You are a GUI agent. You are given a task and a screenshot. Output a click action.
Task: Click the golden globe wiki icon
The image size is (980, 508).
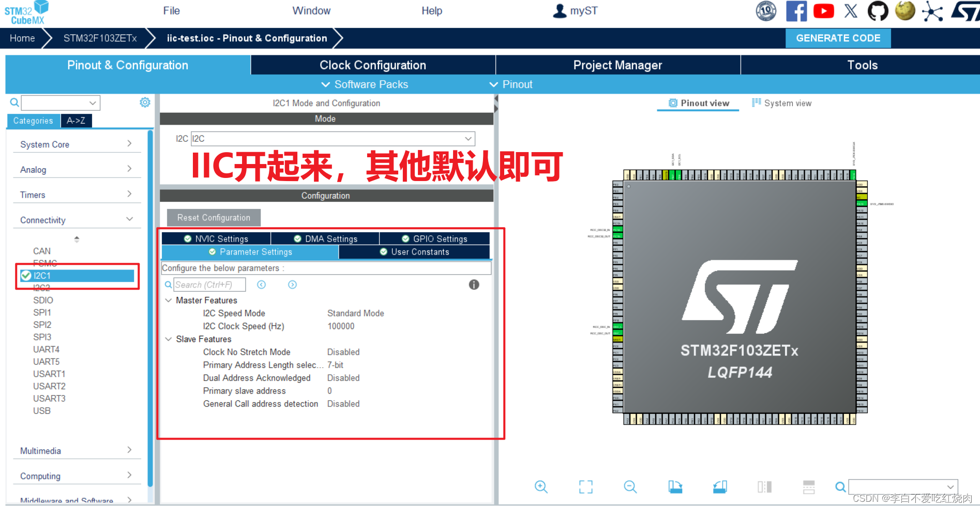click(905, 11)
